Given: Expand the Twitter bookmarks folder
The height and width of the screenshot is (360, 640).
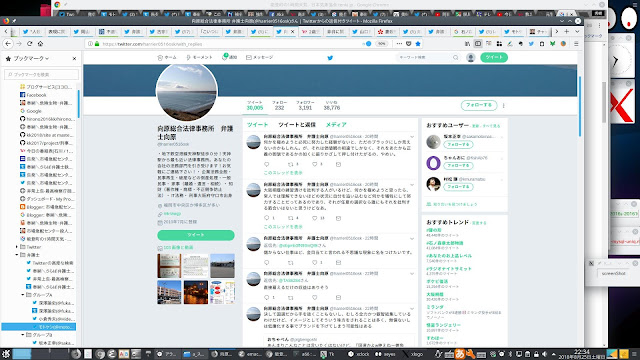Looking at the screenshot, I should click(x=17, y=247).
